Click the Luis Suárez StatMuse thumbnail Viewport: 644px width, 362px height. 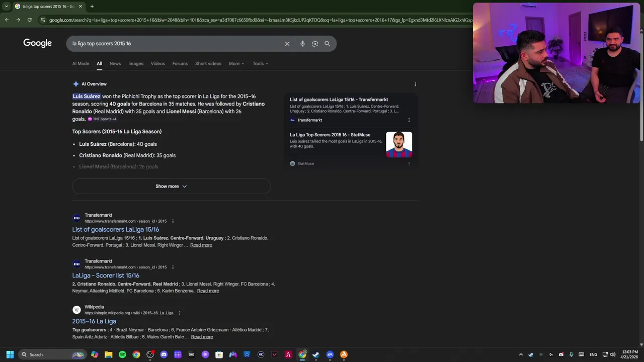tap(399, 145)
